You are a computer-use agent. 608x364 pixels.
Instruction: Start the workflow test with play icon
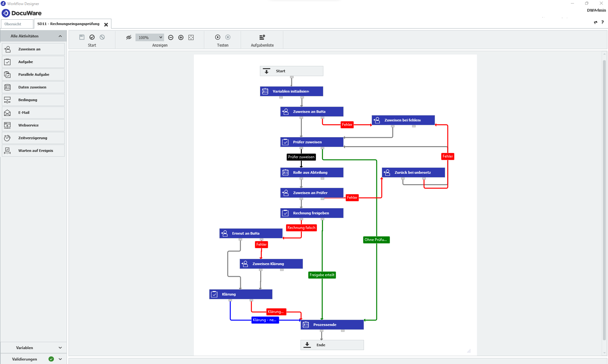[218, 37]
